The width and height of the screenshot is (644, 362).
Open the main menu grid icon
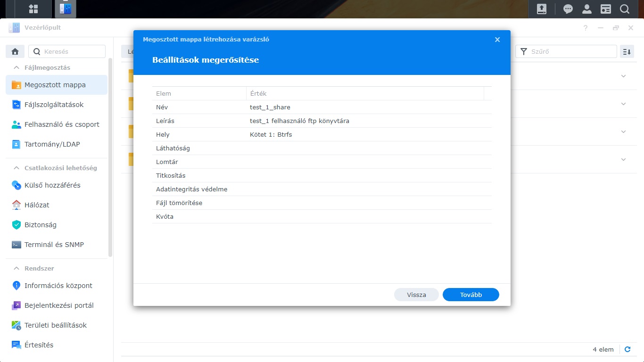coord(33,9)
